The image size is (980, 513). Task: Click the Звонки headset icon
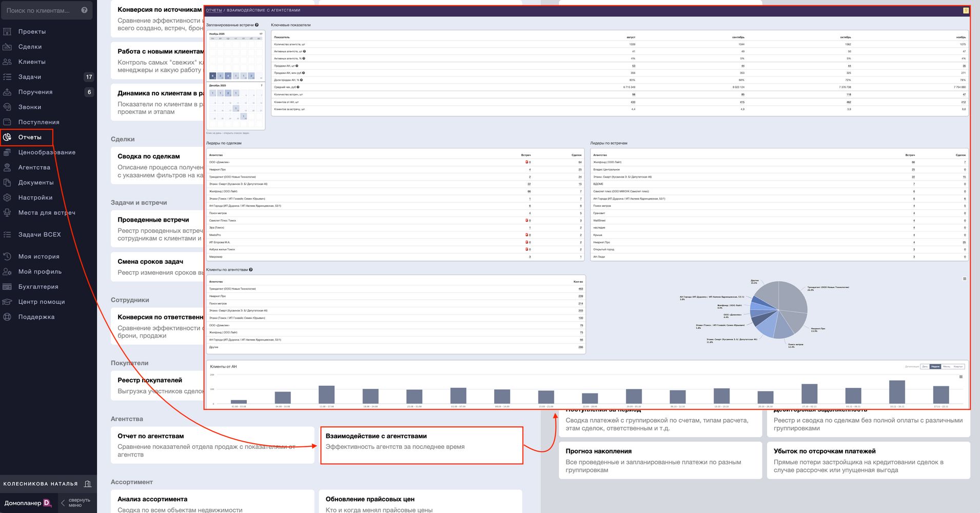pos(7,107)
